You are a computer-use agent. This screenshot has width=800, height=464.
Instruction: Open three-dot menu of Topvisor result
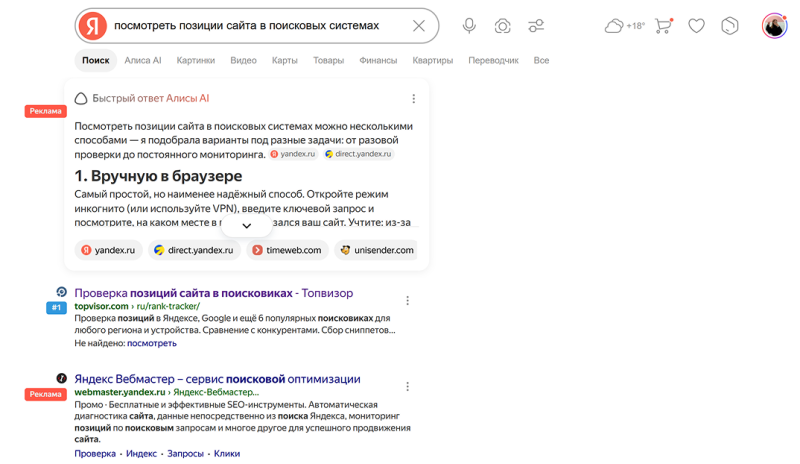coord(407,301)
